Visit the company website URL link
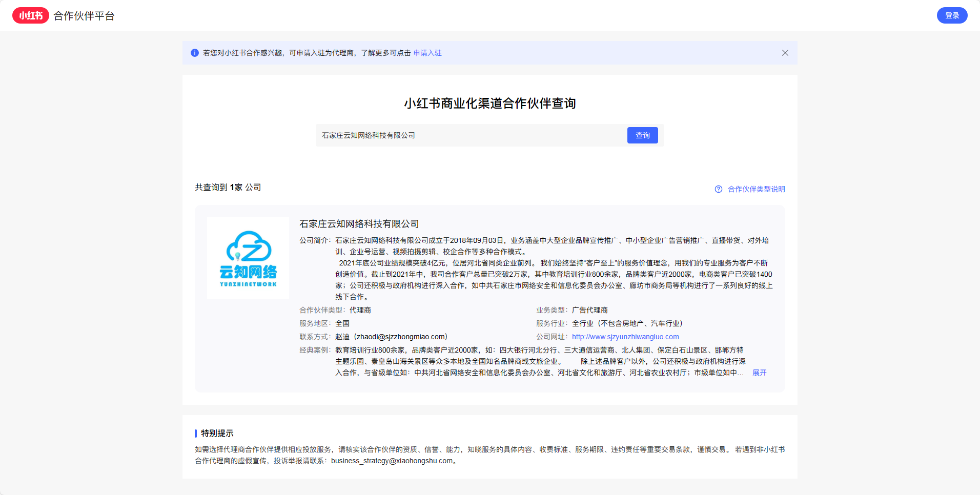The width and height of the screenshot is (980, 495). pos(625,337)
